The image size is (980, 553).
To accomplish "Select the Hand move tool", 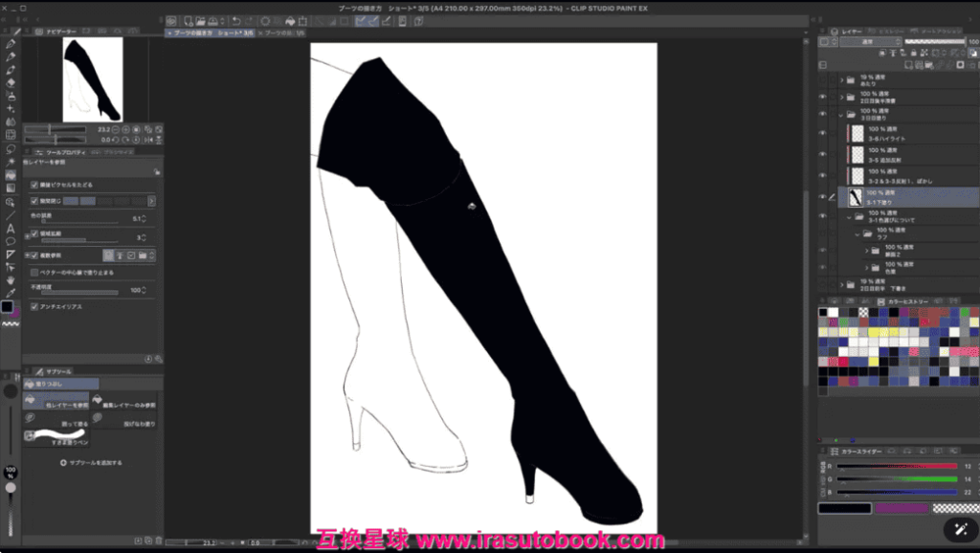I will (11, 280).
